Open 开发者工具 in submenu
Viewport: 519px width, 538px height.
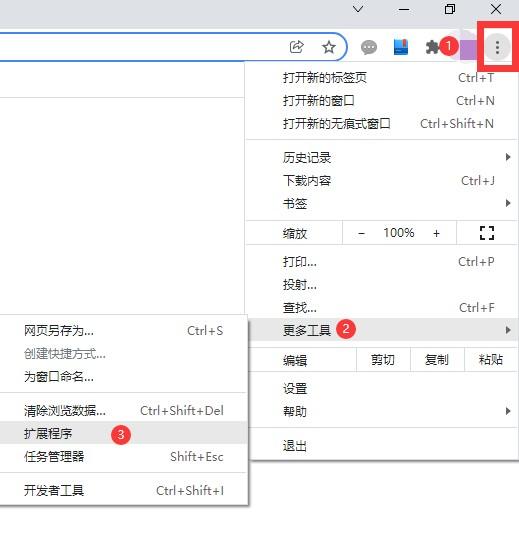pyautogui.click(x=123, y=490)
